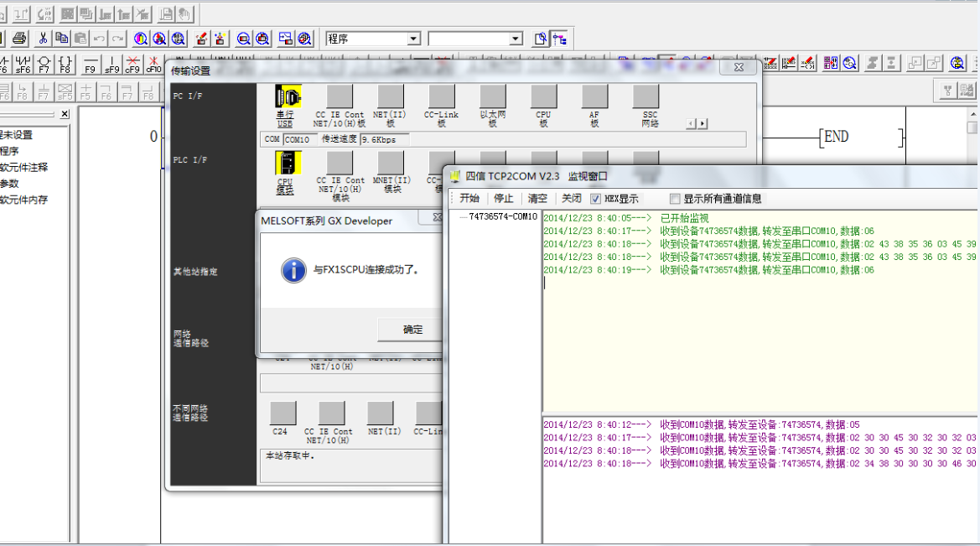Image resolution: width=980 pixels, height=546 pixels.
Task: Click 清空 to clear monitor log
Action: pos(537,198)
